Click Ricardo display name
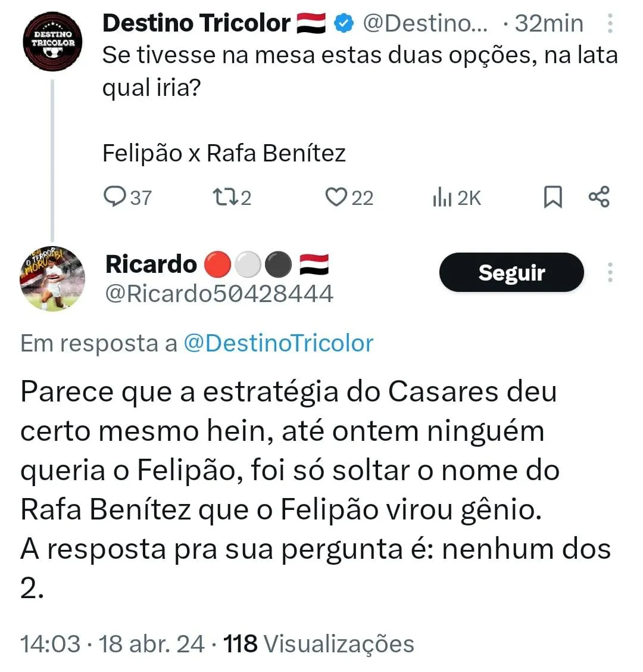643x672 pixels. 151,264
